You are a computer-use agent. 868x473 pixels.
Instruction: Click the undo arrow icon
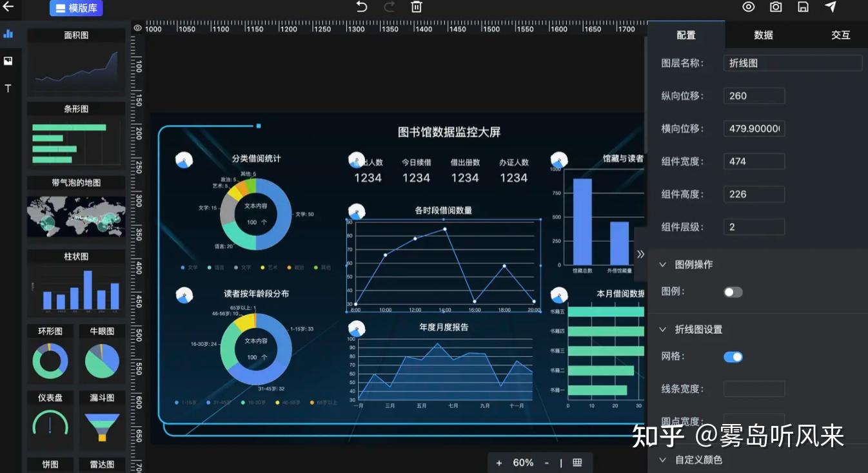[362, 7]
